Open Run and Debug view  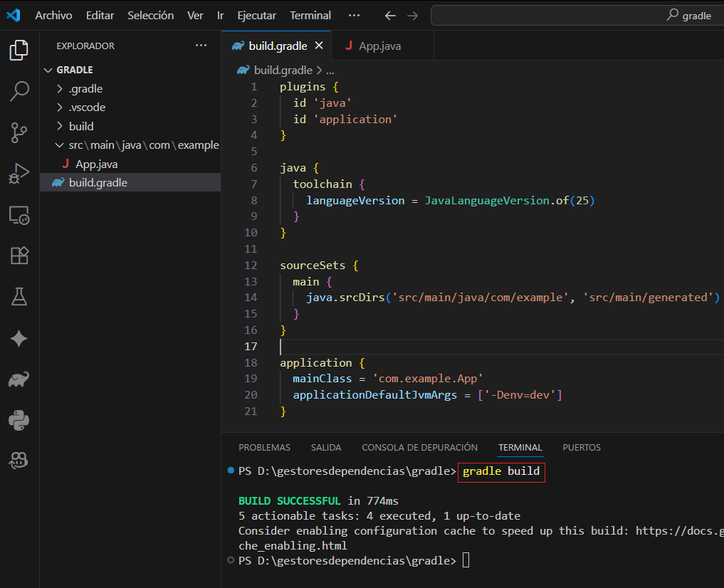[x=19, y=173]
